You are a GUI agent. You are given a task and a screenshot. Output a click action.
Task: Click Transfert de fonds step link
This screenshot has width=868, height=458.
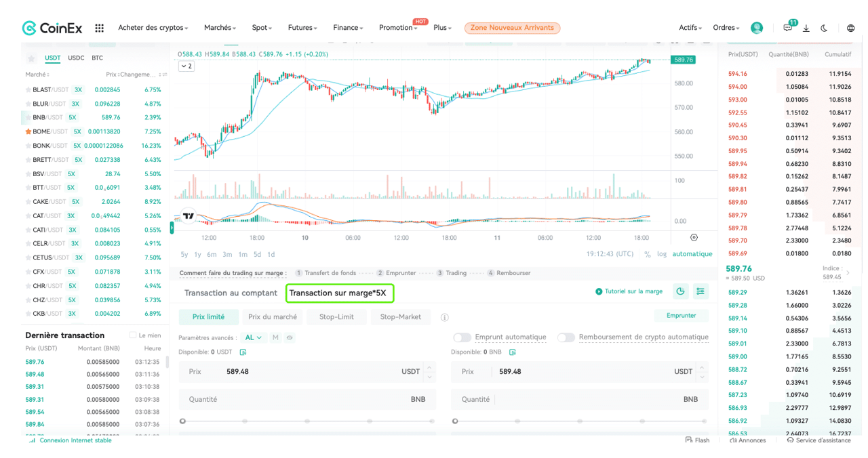pos(327,273)
